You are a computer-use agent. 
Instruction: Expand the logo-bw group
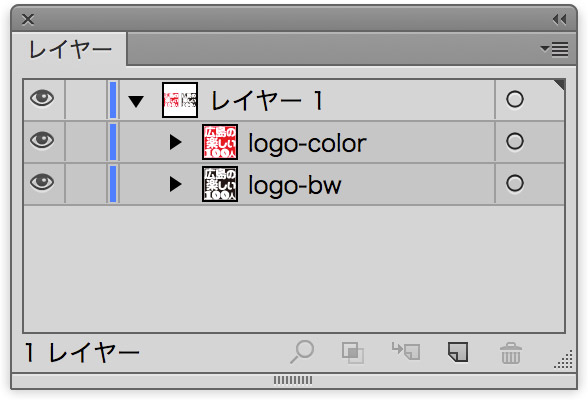click(176, 184)
